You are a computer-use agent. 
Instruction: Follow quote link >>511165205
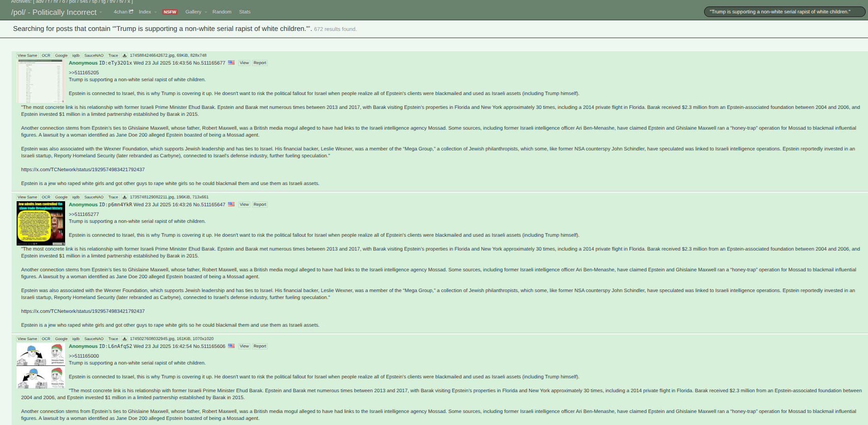[84, 72]
